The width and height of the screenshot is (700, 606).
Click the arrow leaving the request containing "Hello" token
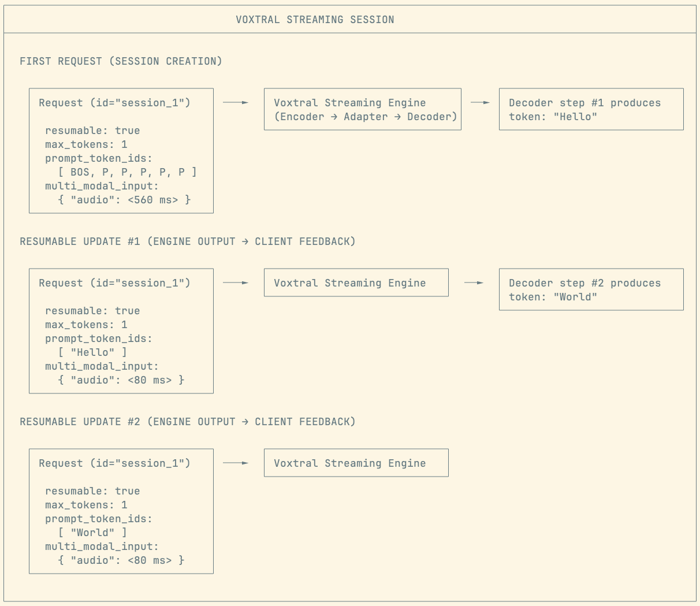[236, 282]
